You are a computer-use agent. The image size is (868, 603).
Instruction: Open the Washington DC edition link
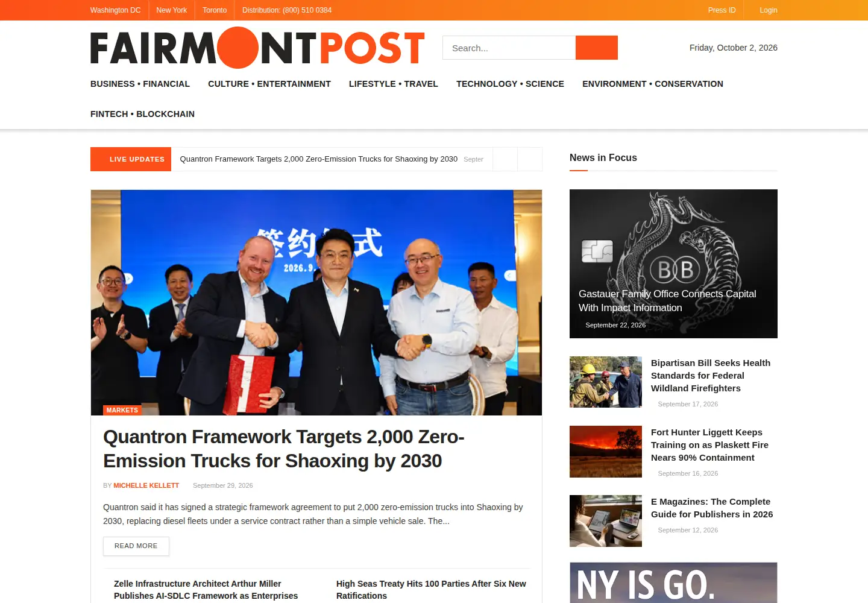(115, 10)
